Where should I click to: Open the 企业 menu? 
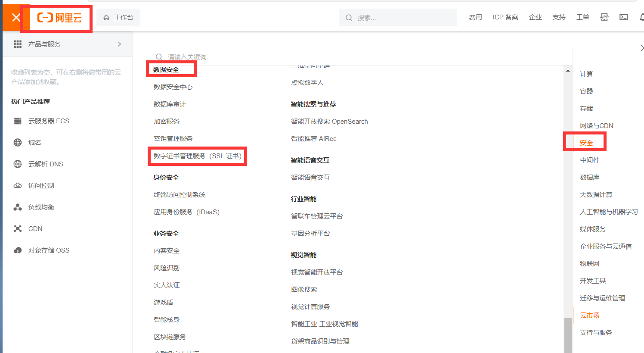pyautogui.click(x=535, y=17)
